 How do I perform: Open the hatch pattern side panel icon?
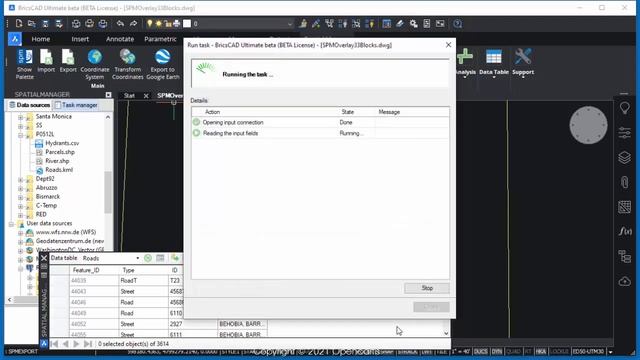click(x=624, y=207)
